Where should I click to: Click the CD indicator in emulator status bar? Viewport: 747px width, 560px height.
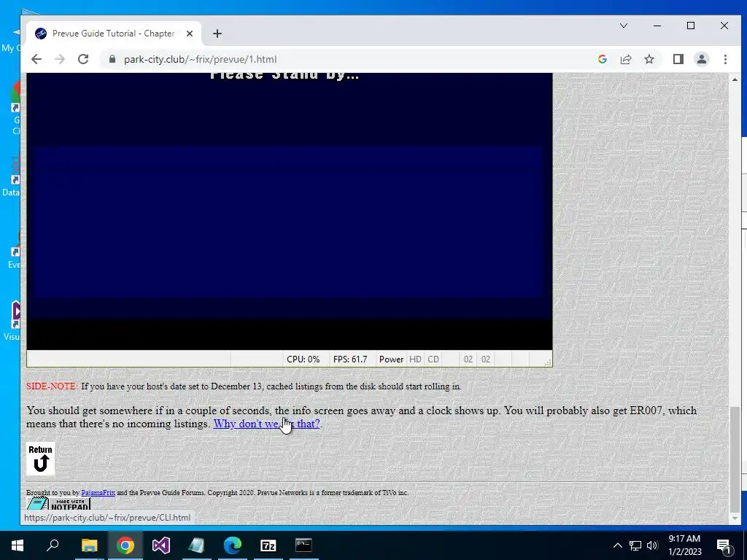(433, 359)
